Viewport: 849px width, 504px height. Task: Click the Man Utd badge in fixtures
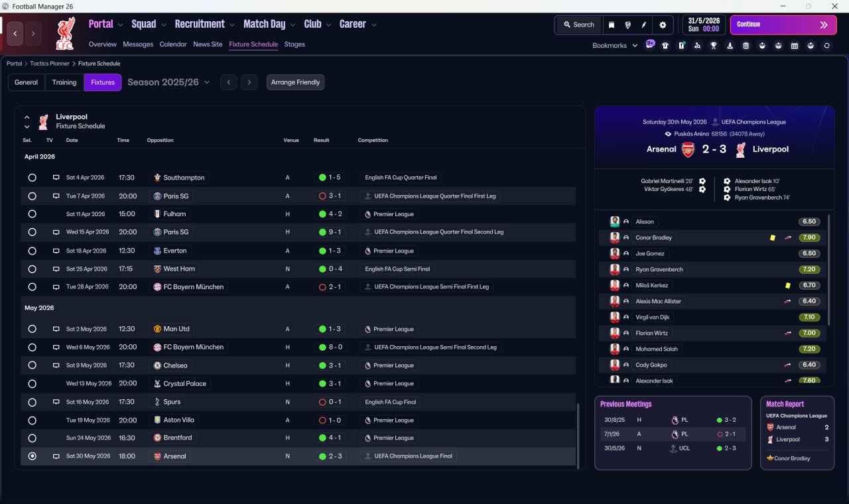tap(157, 329)
